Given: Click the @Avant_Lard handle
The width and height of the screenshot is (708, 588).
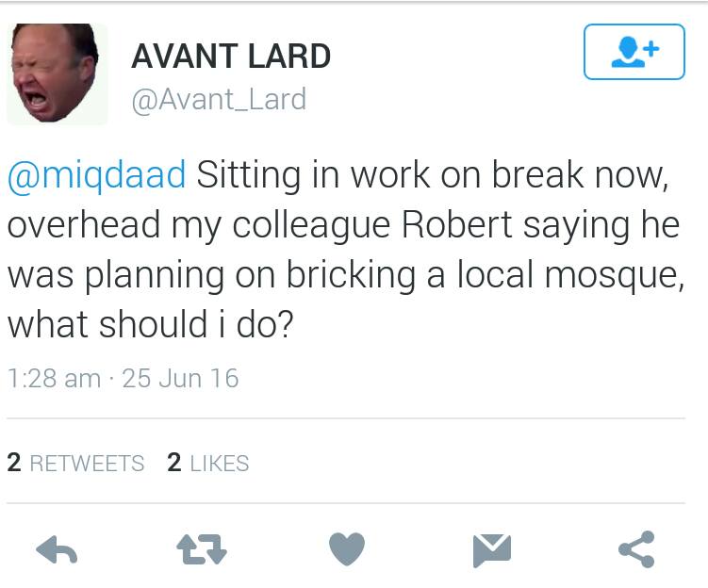Looking at the screenshot, I should pos(219,99).
